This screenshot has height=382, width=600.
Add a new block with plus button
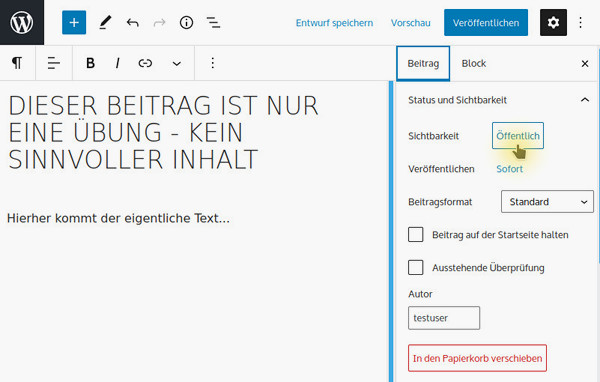pos(74,23)
